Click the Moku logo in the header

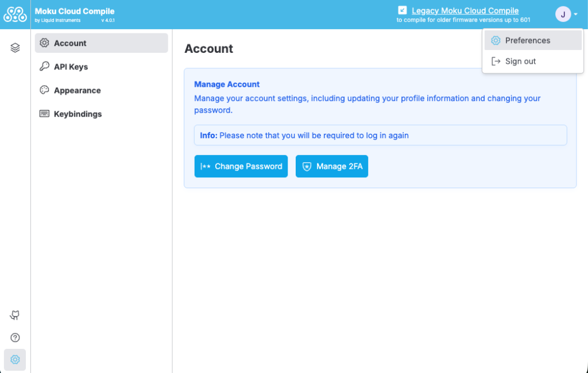tap(15, 14)
